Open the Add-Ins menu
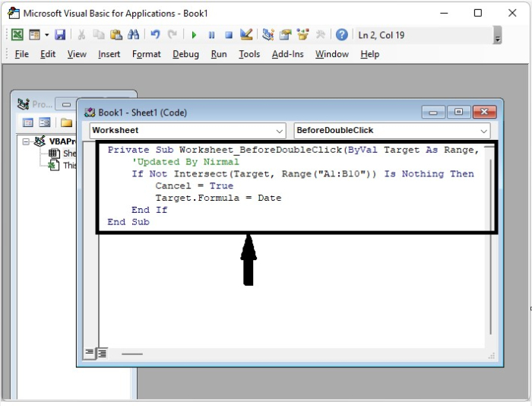 [x=287, y=54]
